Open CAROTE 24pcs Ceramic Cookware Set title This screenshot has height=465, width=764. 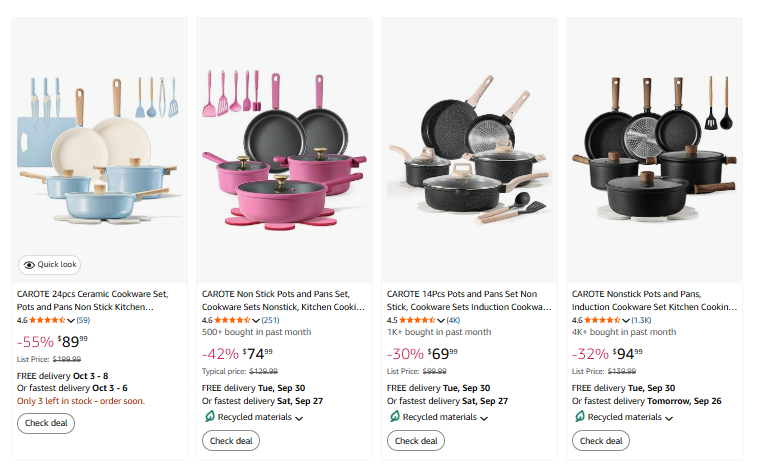tap(92, 300)
